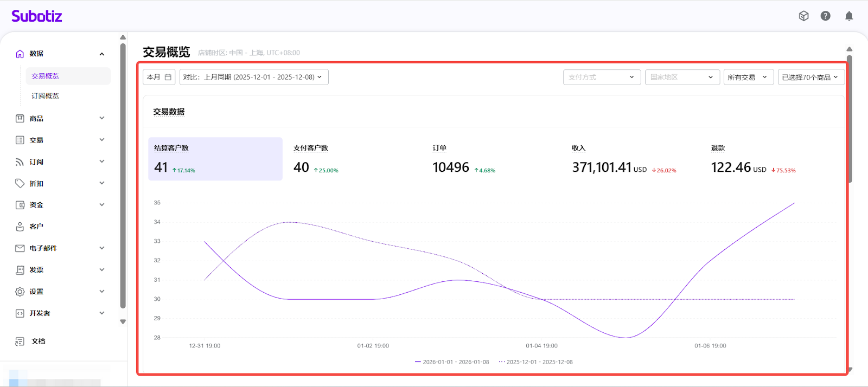Click the 商品 store icon in sidebar

coord(20,118)
